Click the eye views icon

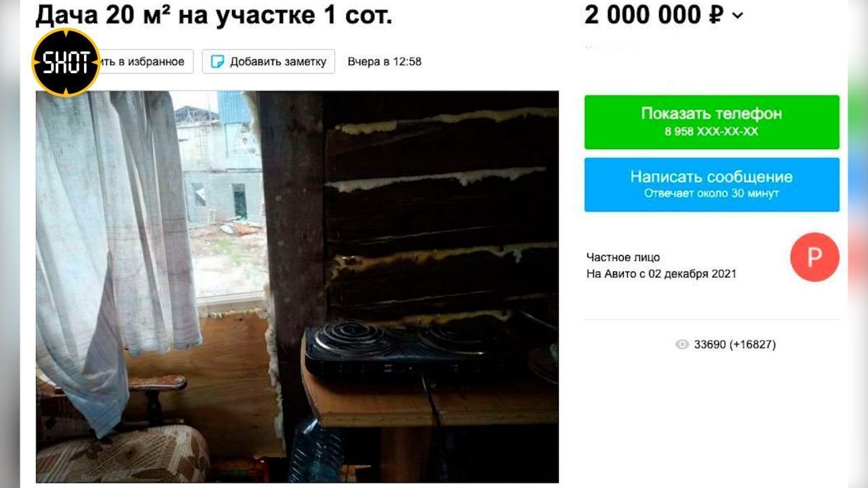[682, 344]
